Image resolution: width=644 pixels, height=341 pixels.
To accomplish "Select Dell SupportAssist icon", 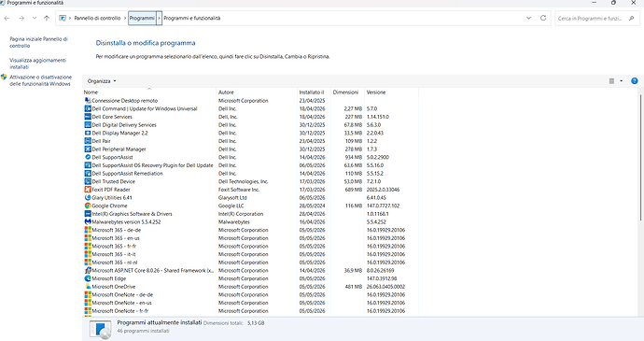I will (x=88, y=157).
